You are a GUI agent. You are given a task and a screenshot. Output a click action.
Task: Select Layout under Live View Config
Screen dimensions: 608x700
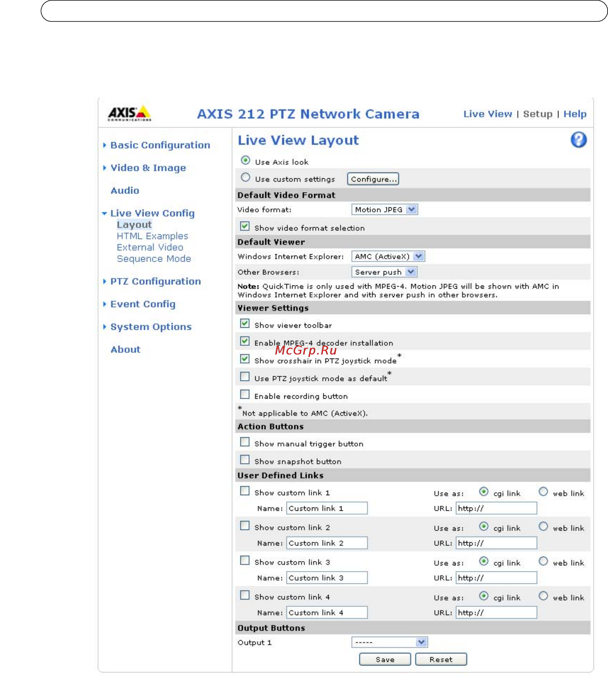click(134, 224)
